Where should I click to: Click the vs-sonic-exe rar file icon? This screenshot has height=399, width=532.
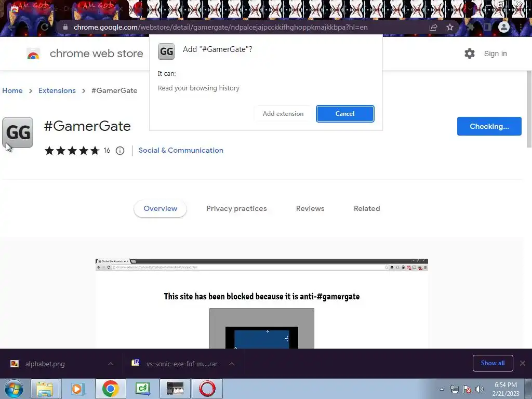136,363
